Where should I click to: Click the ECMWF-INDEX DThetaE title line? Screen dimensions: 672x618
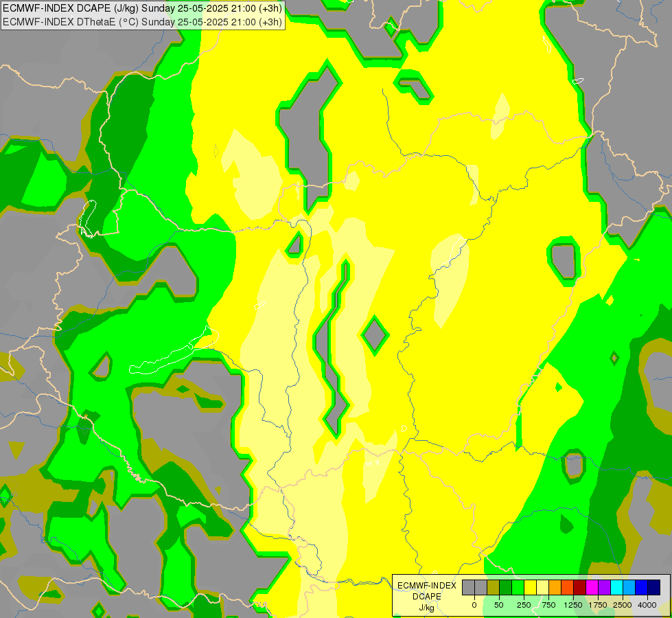coord(142,22)
